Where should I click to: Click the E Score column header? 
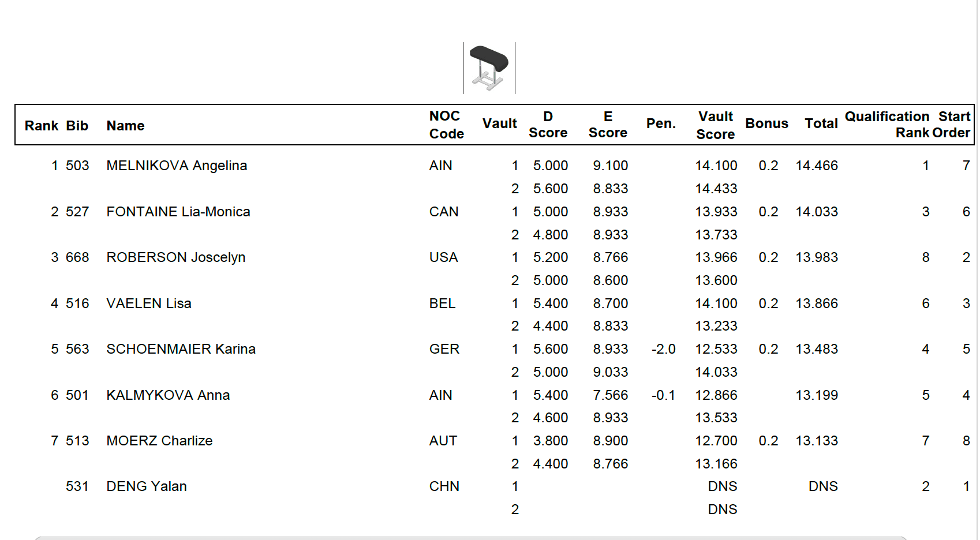608,125
